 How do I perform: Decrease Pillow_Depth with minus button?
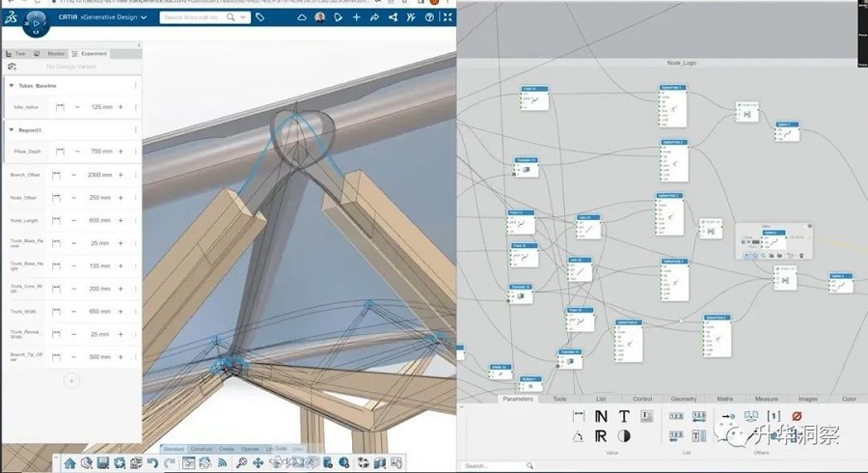point(73,152)
